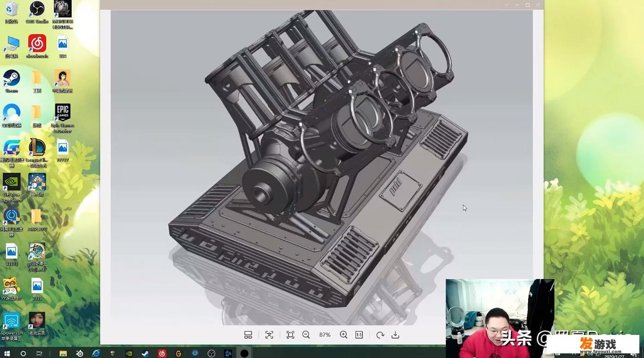Open the QQ Browser desktop shortcut
Image resolution: width=644 pixels, height=358 pixels.
tap(12, 116)
